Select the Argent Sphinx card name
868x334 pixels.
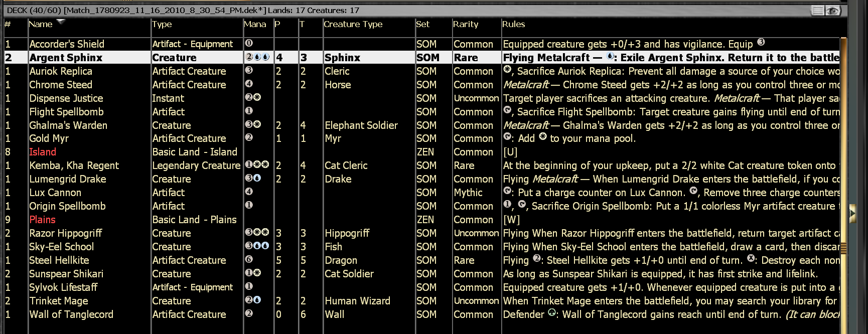click(x=66, y=58)
